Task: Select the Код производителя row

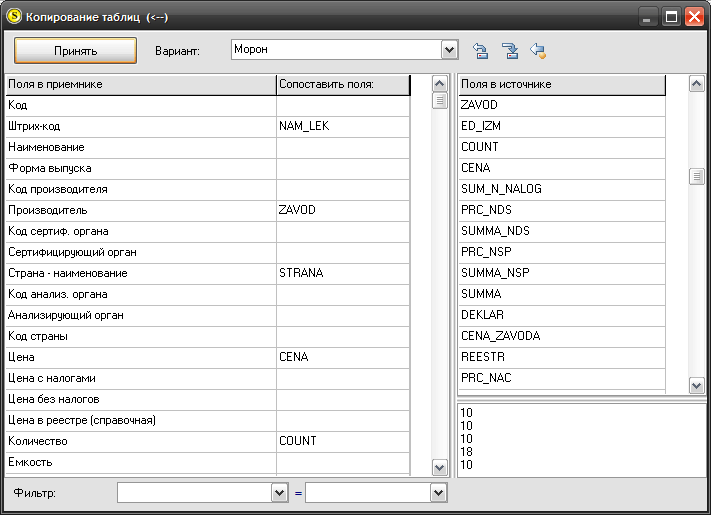Action: pyautogui.click(x=141, y=189)
